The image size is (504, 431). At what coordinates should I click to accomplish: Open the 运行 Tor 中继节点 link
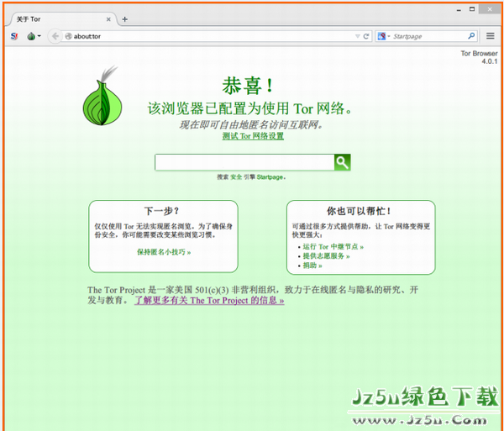click(x=333, y=246)
